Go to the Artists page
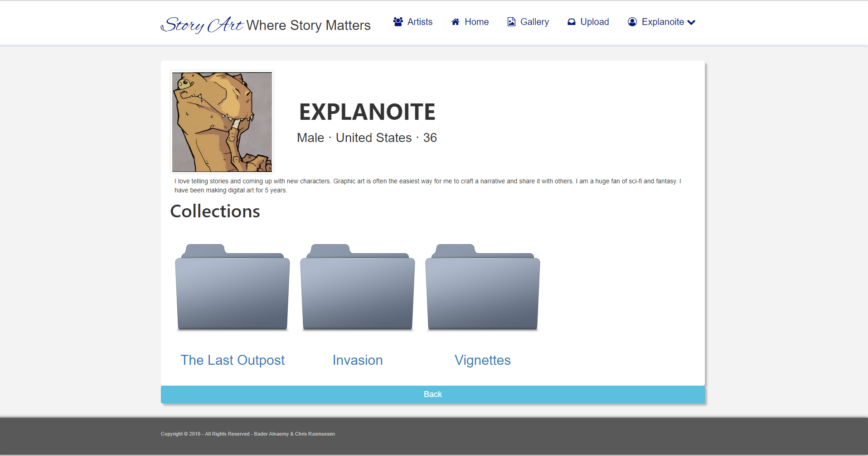 [x=420, y=22]
